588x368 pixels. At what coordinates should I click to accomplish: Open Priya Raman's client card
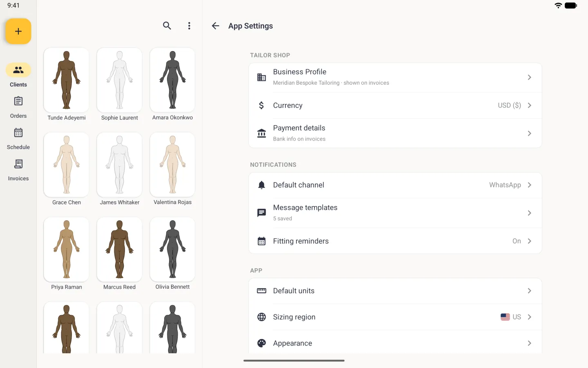pos(67,254)
